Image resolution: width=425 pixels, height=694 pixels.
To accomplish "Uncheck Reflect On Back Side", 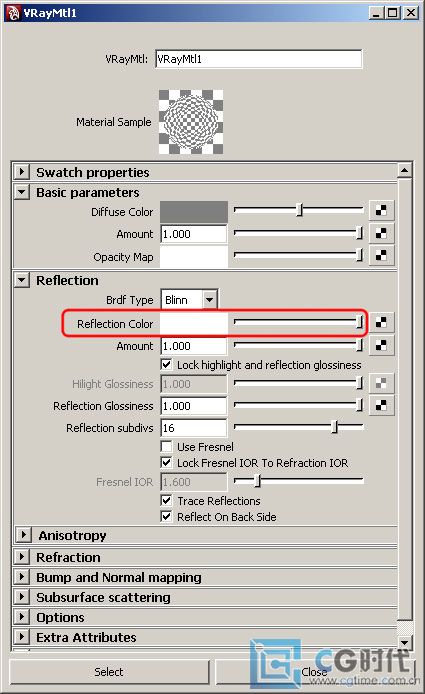I will click(166, 517).
